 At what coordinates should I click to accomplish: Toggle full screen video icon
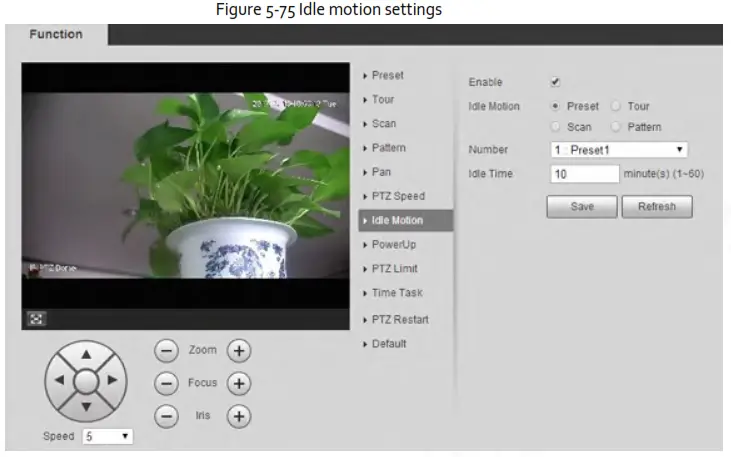pos(36,319)
